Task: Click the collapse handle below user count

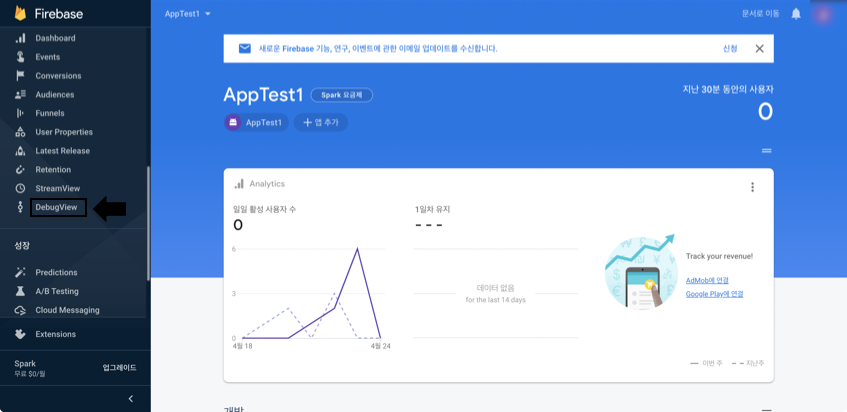Action: pyautogui.click(x=767, y=150)
